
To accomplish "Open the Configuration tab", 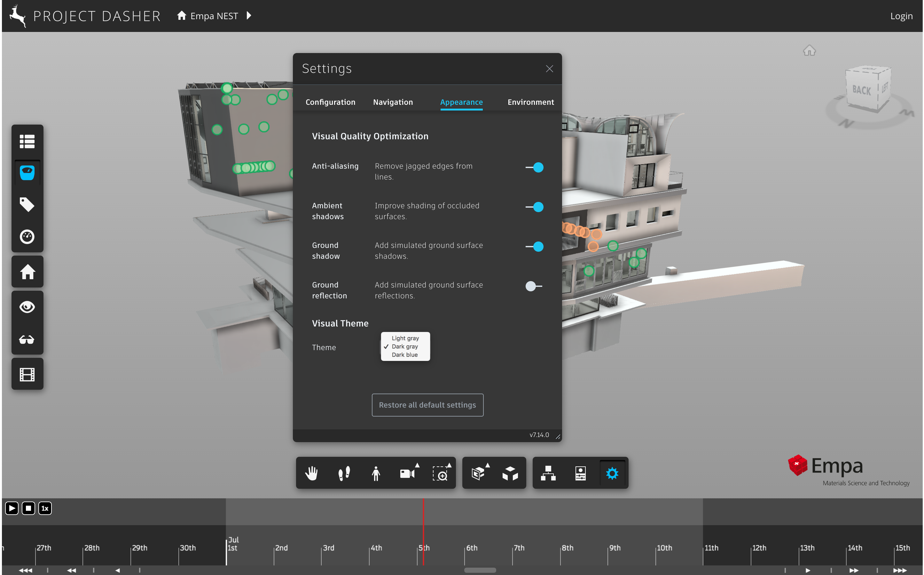I will pyautogui.click(x=330, y=102).
